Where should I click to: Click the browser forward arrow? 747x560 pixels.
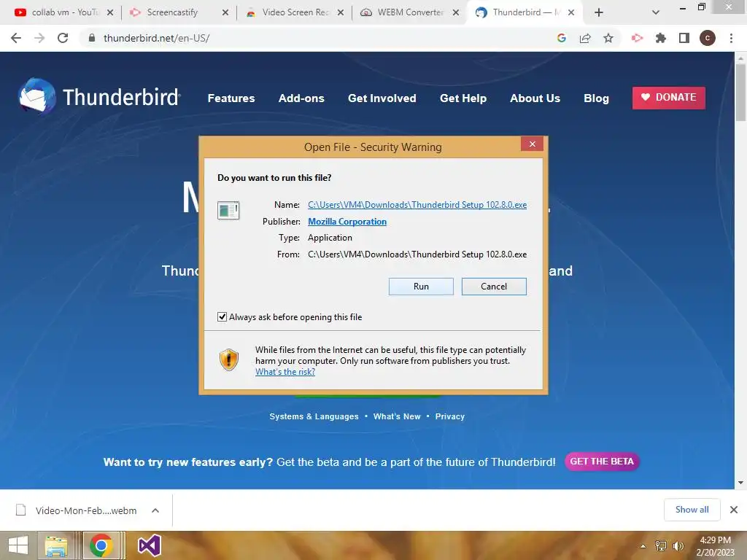(x=39, y=38)
